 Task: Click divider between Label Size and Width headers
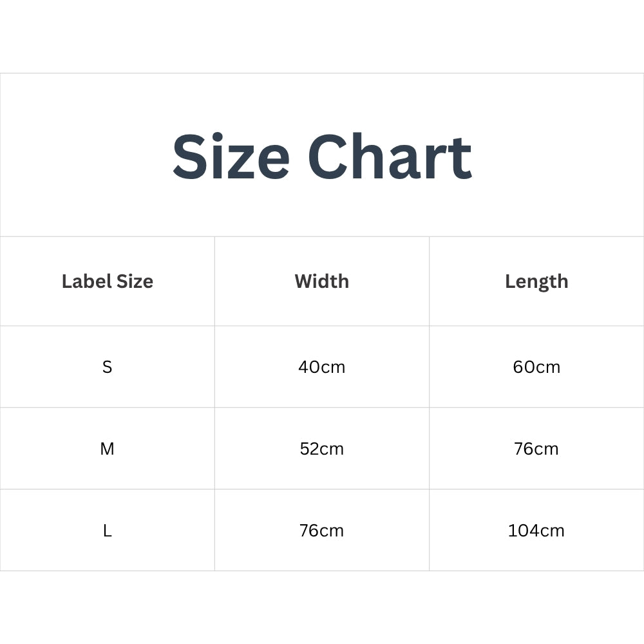(214, 281)
